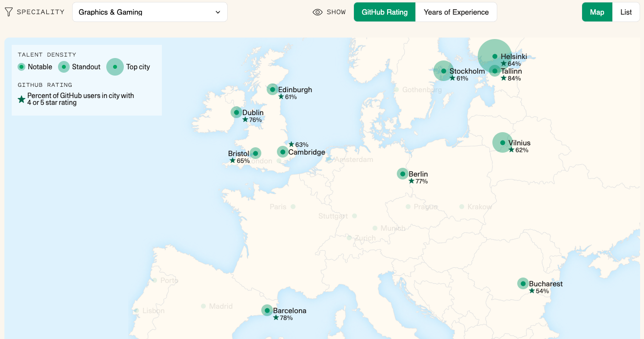This screenshot has width=644, height=339.
Task: Select the Vilnius city bubble
Action: click(x=503, y=142)
